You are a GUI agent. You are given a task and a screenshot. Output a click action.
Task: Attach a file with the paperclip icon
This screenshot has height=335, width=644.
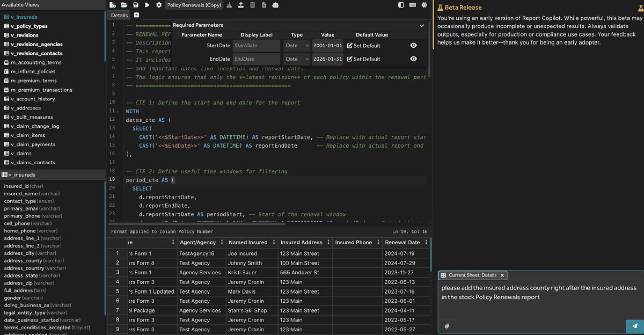[x=447, y=325]
